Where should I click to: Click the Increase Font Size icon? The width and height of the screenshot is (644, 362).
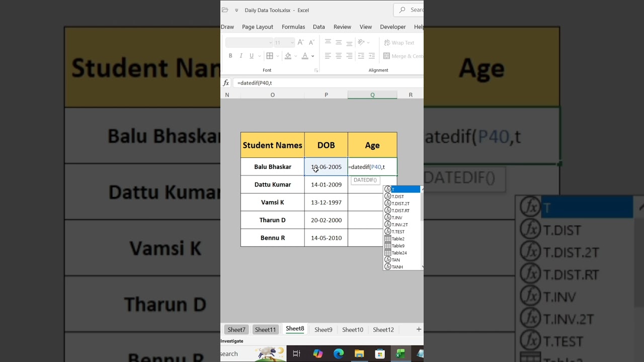301,43
